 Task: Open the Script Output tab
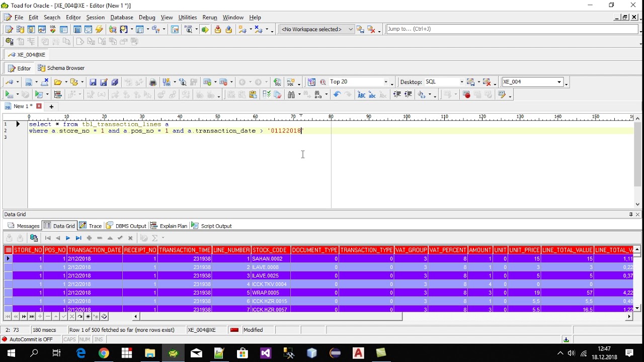click(x=212, y=226)
